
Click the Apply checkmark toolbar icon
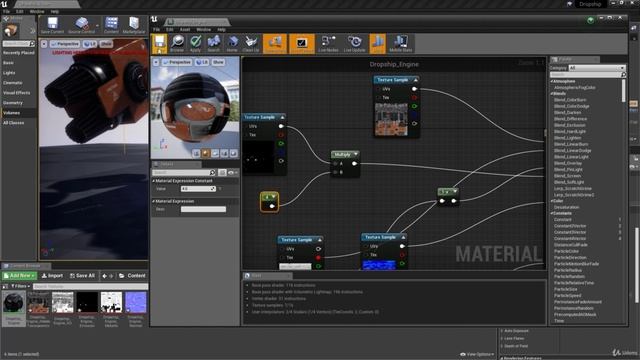coord(196,44)
